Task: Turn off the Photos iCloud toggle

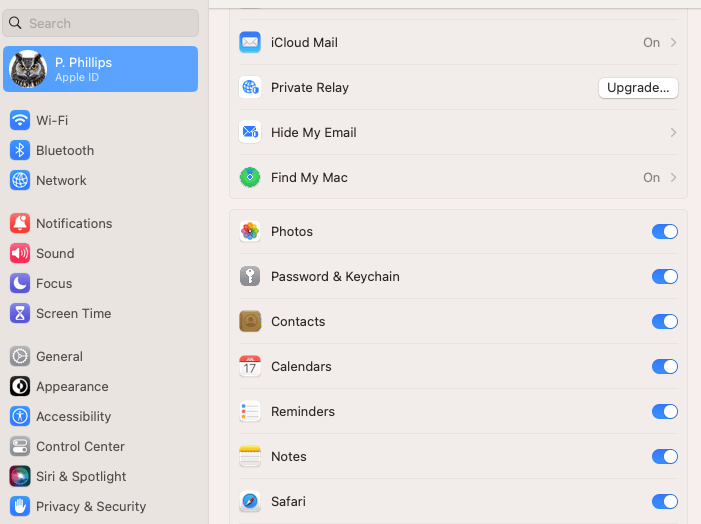Action: [664, 232]
